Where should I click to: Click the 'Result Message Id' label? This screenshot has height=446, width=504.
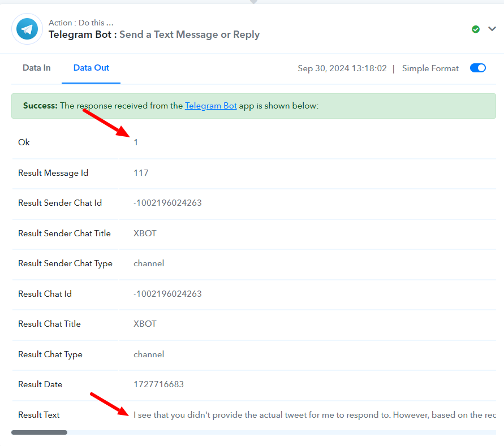53,173
